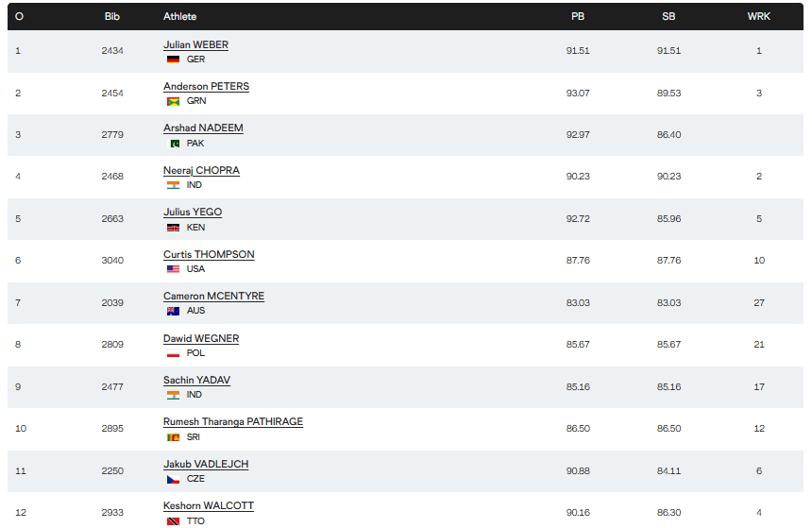Sort by the SB column header
Image resolution: width=812 pixels, height=528 pixels.
(x=668, y=17)
